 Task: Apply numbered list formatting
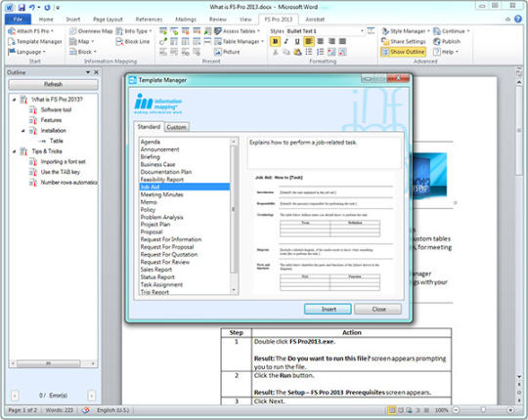click(321, 52)
